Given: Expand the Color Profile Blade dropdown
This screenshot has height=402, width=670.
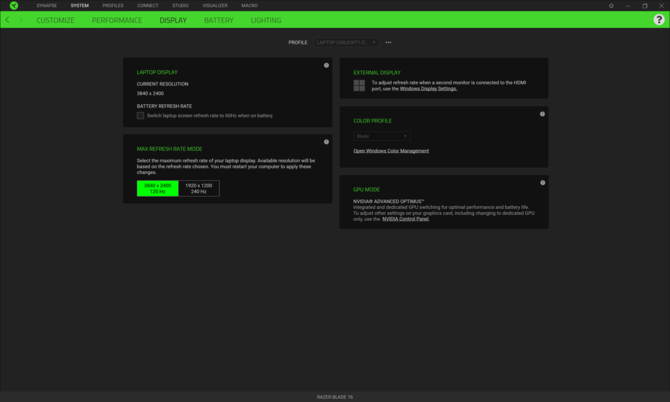Looking at the screenshot, I should click(x=382, y=136).
